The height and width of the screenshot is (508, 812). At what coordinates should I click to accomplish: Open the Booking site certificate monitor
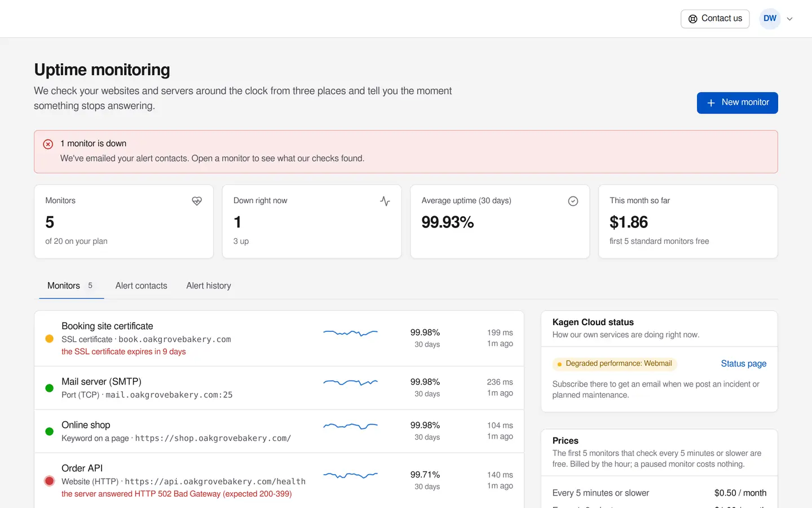tap(279, 339)
